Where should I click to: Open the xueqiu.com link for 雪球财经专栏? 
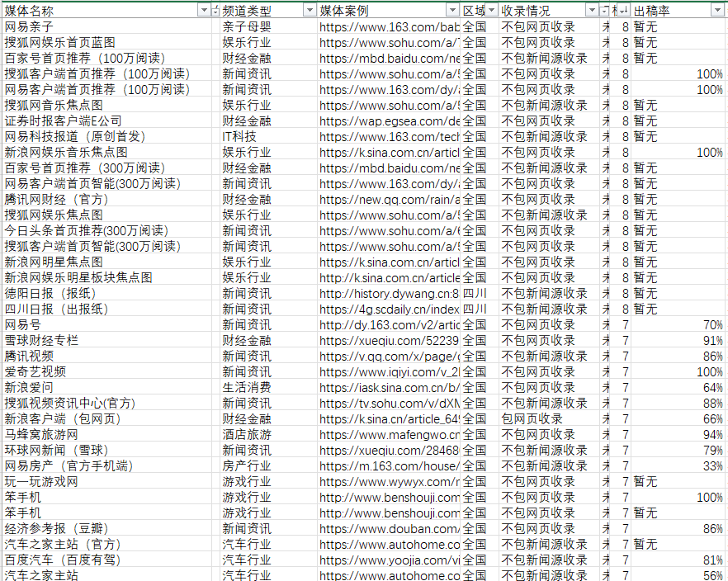[389, 341]
